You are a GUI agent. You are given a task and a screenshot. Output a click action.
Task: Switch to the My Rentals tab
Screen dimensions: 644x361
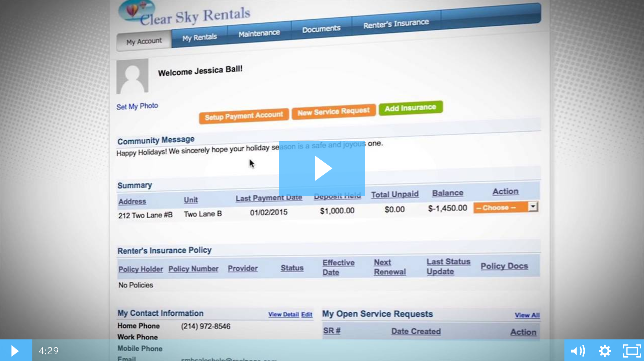200,37
